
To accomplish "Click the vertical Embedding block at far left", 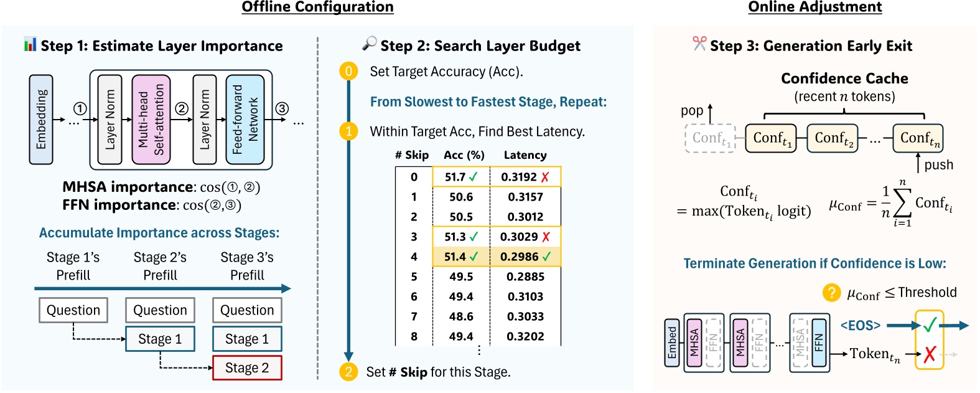I will pyautogui.click(x=41, y=120).
